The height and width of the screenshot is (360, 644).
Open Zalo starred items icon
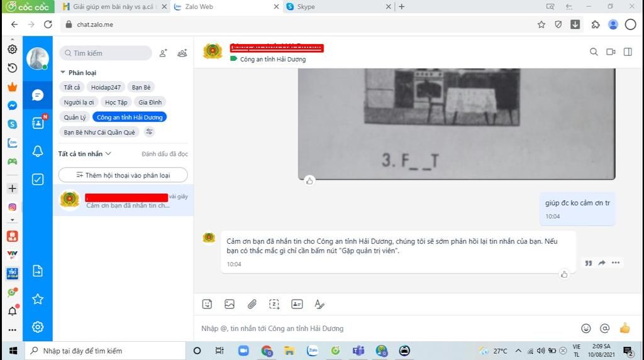pos(37,299)
